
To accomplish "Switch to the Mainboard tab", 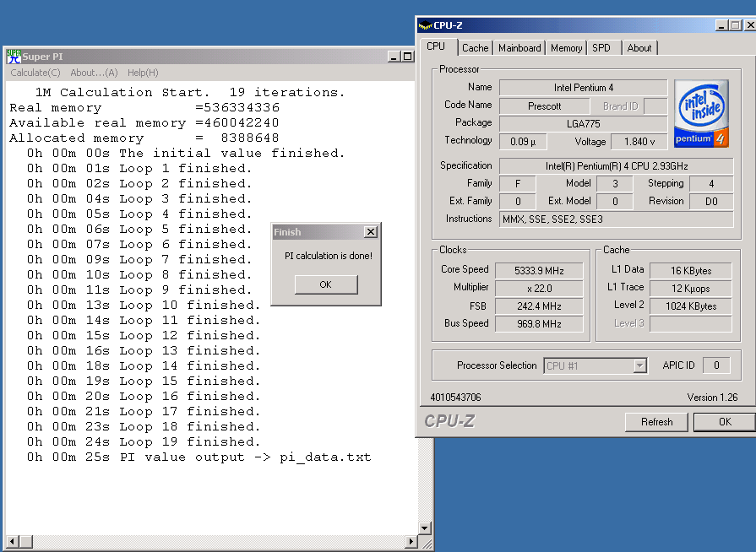I will coord(519,47).
